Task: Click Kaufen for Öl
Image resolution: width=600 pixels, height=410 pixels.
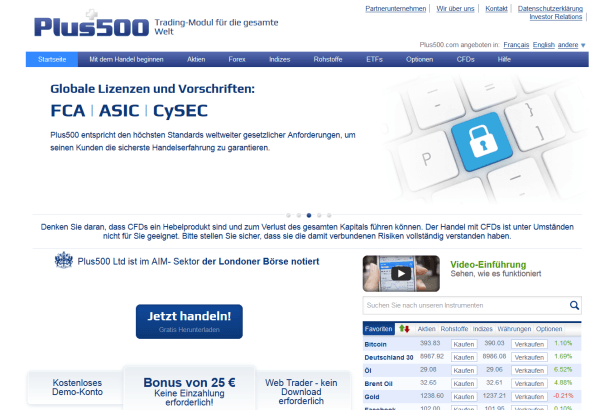Action: pyautogui.click(x=464, y=370)
